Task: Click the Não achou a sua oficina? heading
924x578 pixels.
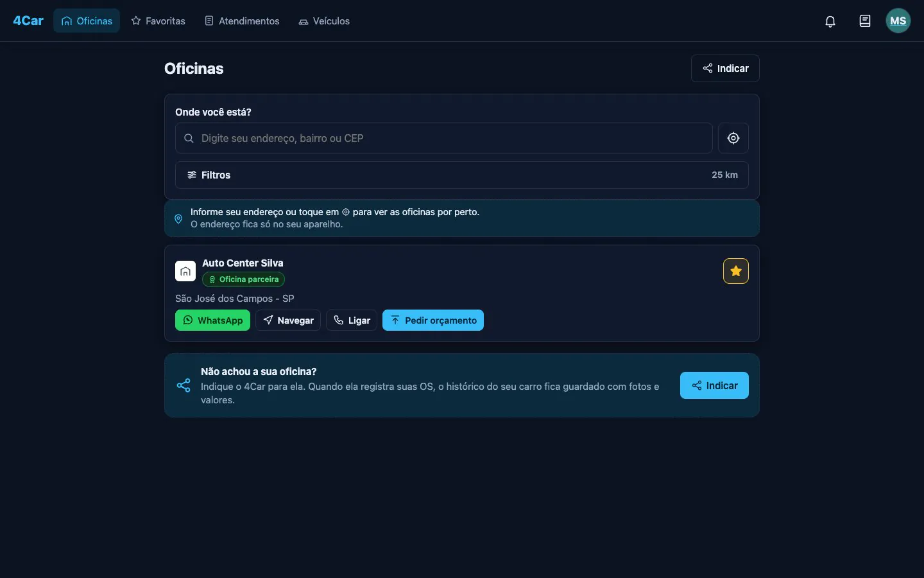Action: [259, 371]
